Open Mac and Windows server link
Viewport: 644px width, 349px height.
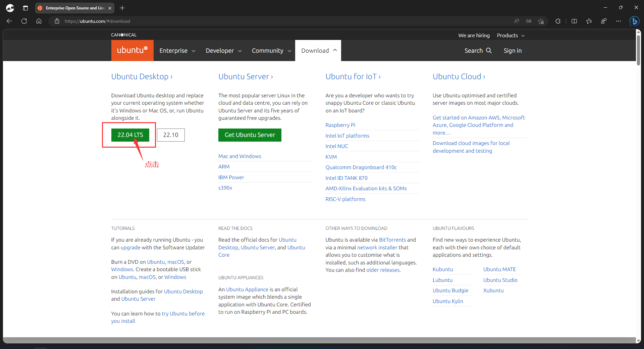[x=240, y=156]
